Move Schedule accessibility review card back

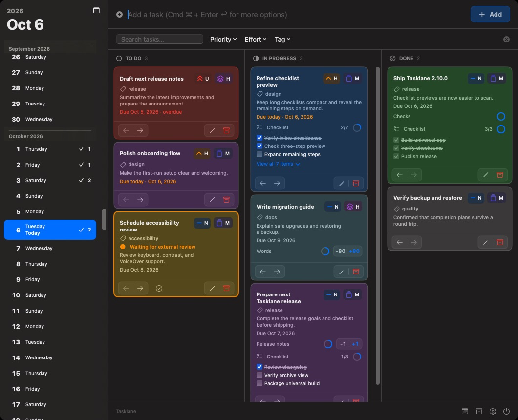(126, 288)
